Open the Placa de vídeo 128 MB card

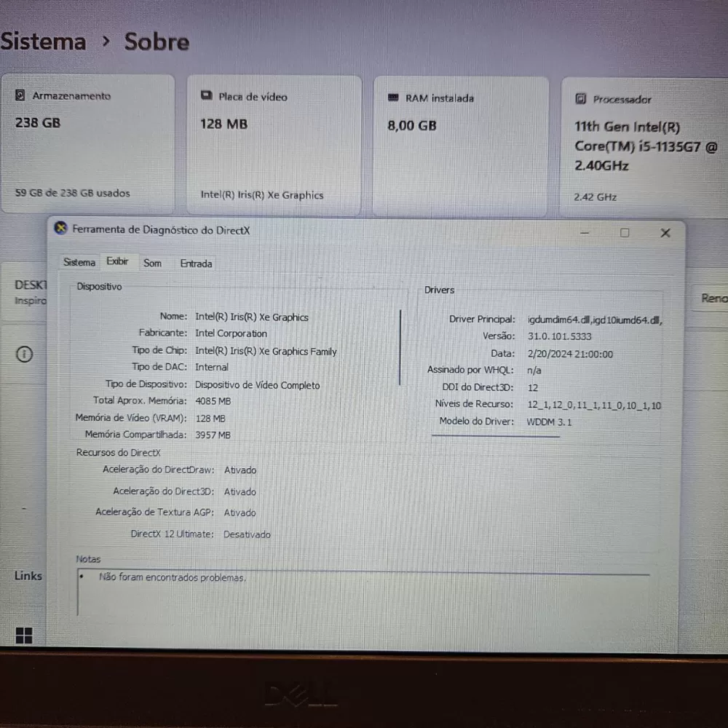click(x=274, y=146)
